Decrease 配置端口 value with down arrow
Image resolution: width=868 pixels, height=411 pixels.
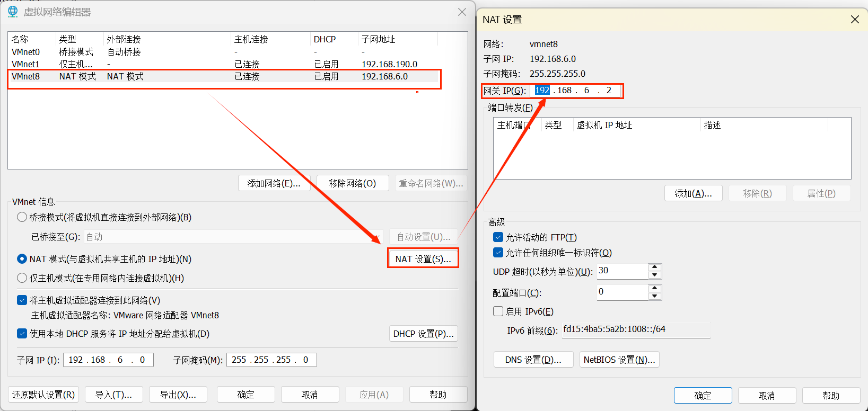click(x=655, y=296)
